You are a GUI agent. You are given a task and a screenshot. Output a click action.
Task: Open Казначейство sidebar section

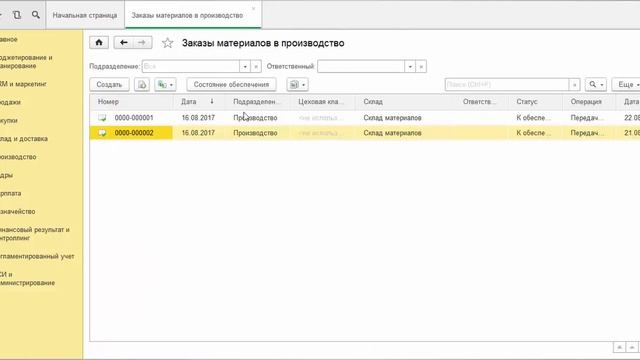[18, 212]
